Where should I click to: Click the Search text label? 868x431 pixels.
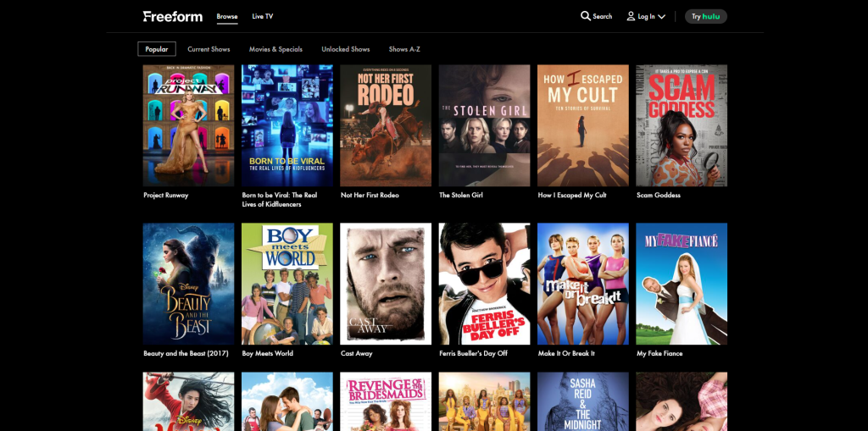click(603, 17)
